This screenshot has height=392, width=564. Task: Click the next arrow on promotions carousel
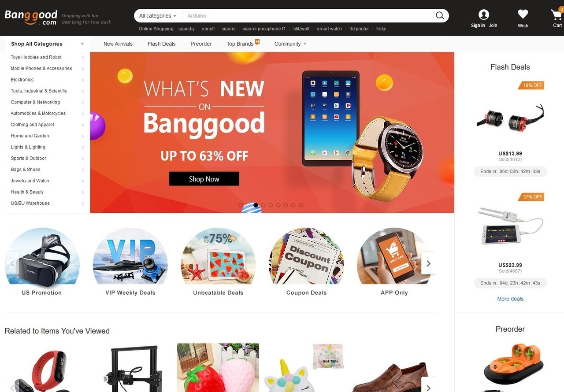click(428, 263)
